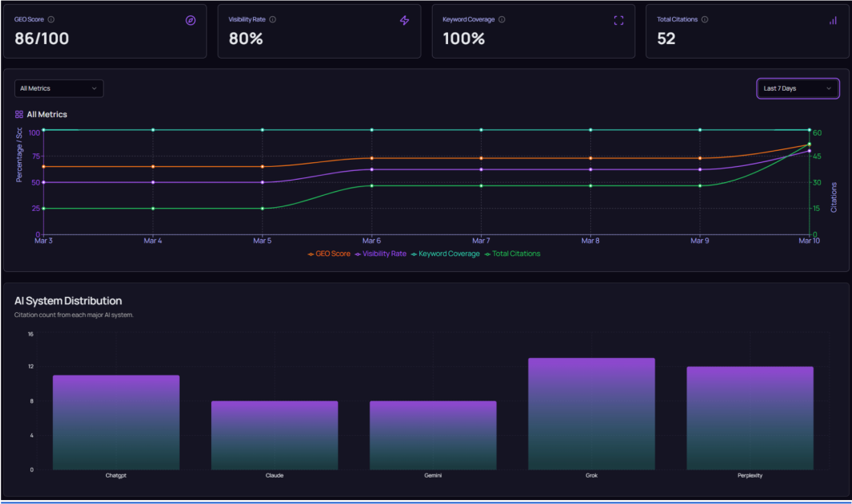Click the bar chart icon on Total Citations
The image size is (852, 504).
pos(833,21)
